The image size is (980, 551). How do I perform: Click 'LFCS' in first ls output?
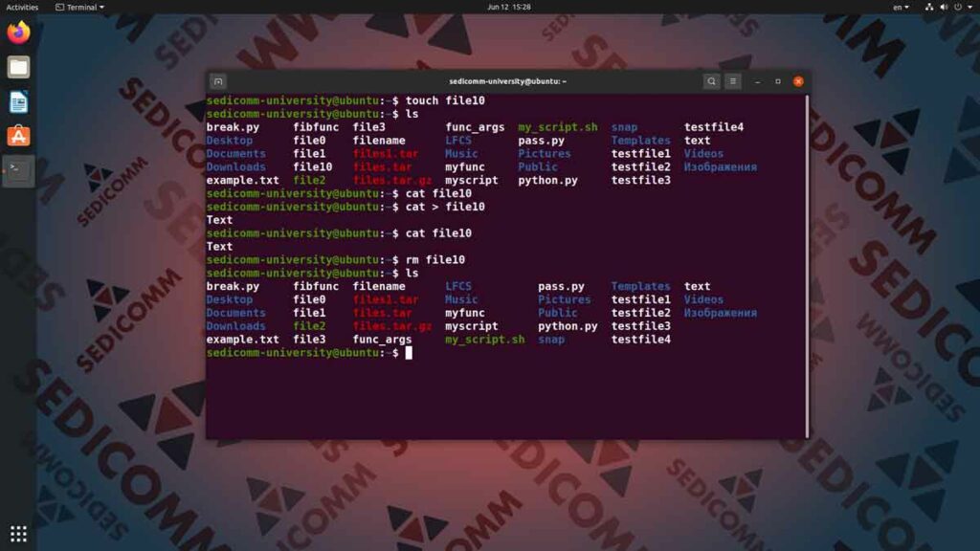pos(458,141)
